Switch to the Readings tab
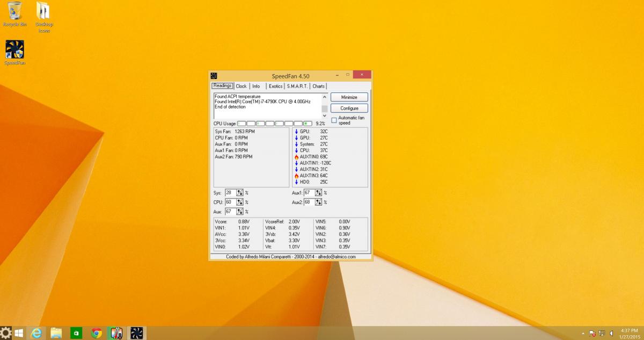Image resolution: width=644 pixels, height=340 pixels. click(222, 86)
